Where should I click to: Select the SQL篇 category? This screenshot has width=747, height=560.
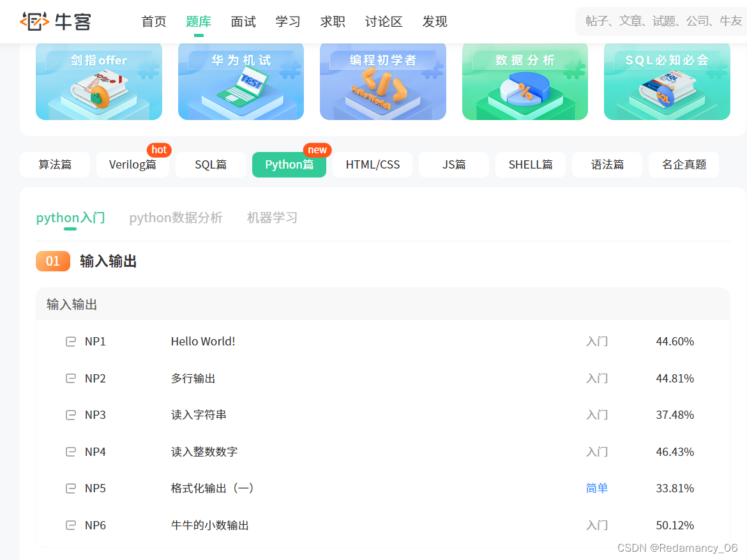tap(210, 164)
